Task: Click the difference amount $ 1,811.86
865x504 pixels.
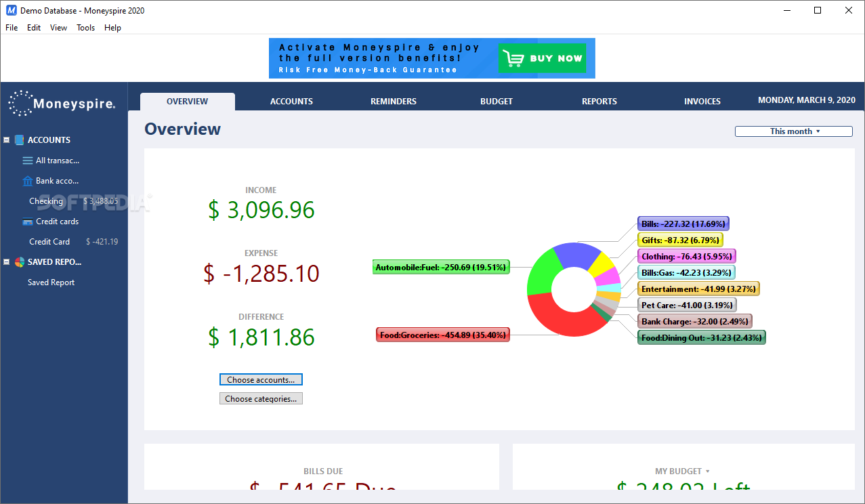Action: pyautogui.click(x=261, y=337)
